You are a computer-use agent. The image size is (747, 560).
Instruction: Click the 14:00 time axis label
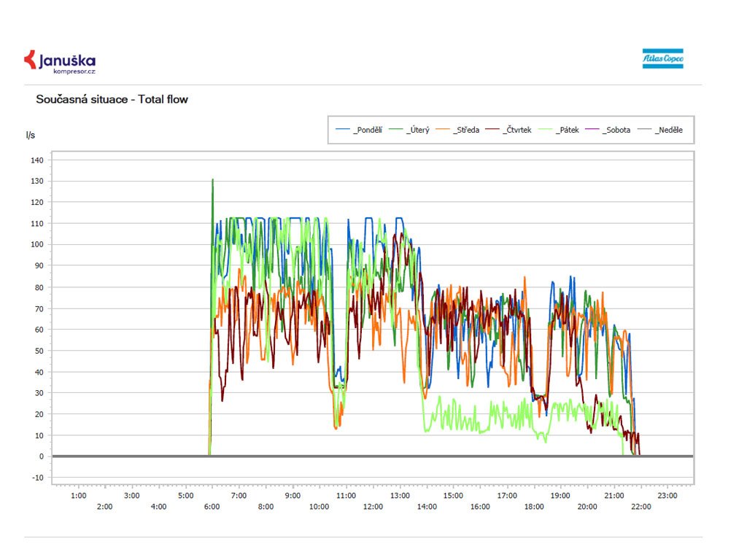pos(426,506)
